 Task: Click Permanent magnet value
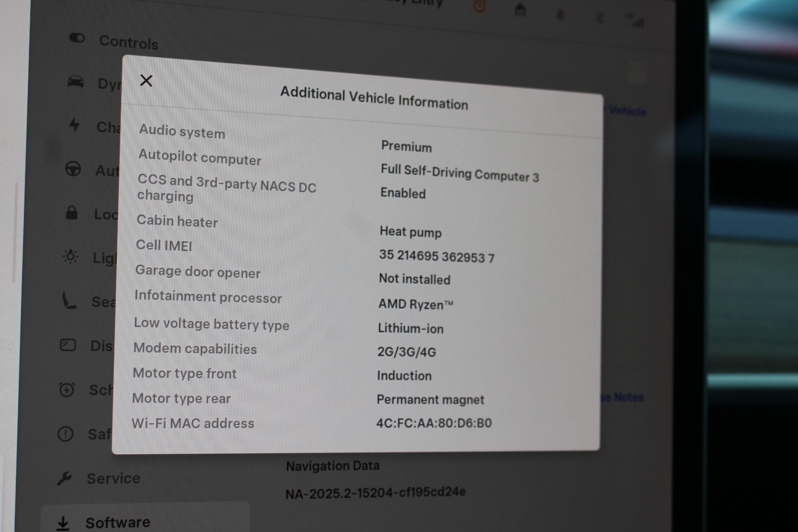[x=431, y=399]
